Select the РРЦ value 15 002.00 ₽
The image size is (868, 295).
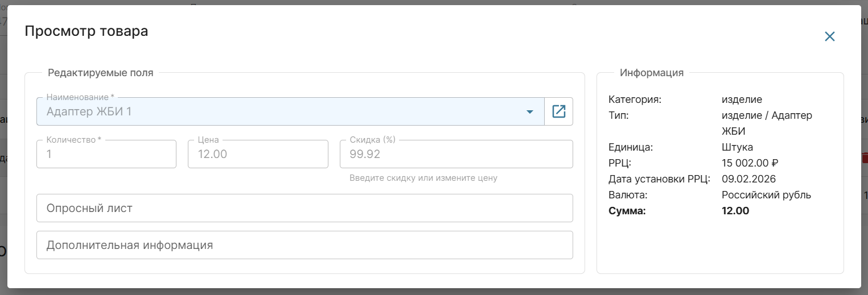[x=750, y=163]
